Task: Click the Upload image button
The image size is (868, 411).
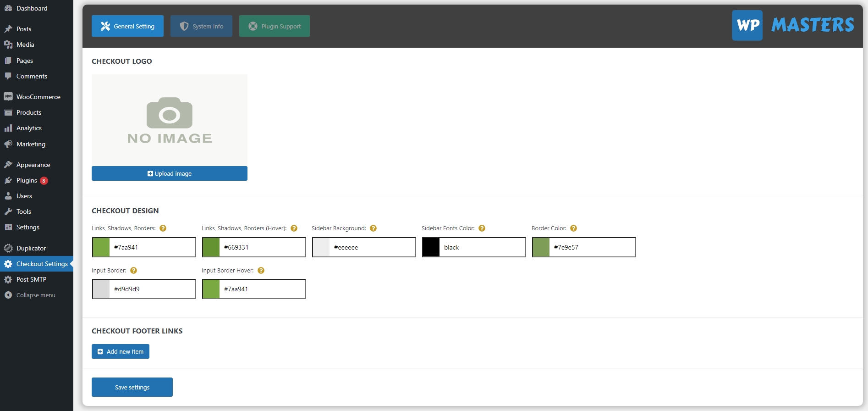Action: click(170, 173)
